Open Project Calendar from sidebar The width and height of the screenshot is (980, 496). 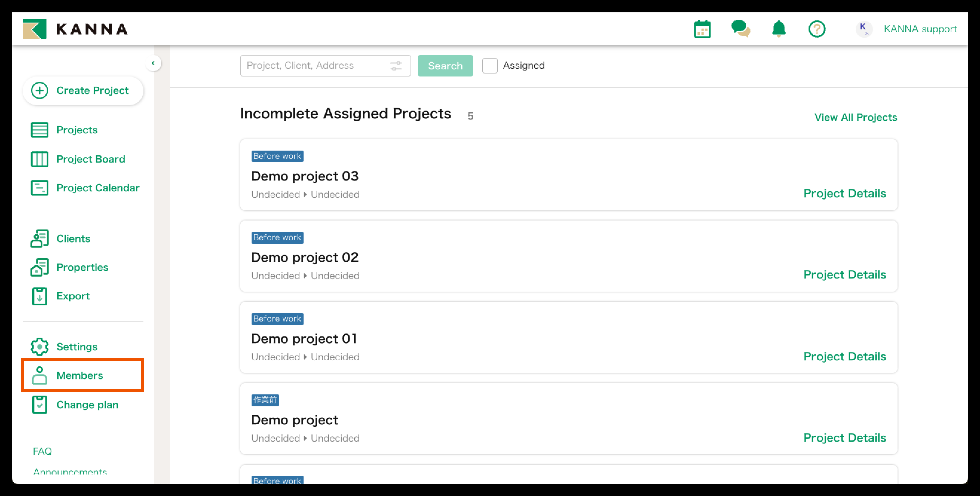(98, 188)
